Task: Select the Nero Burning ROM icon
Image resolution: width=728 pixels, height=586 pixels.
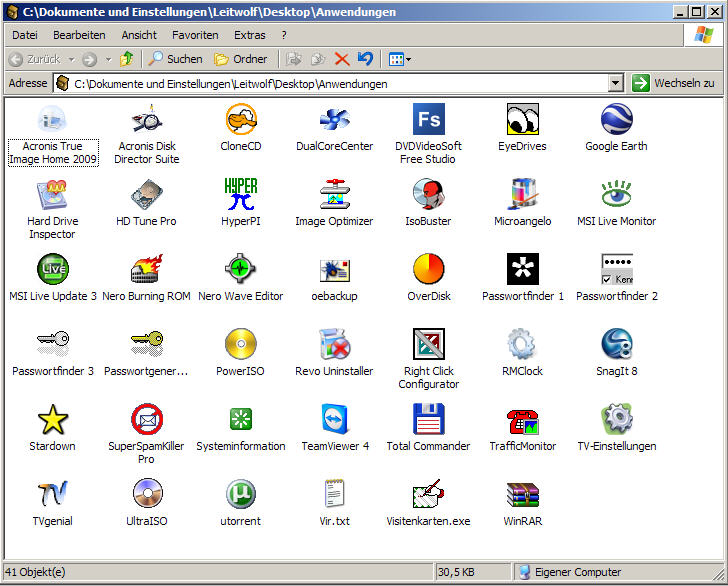Action: coord(146,270)
